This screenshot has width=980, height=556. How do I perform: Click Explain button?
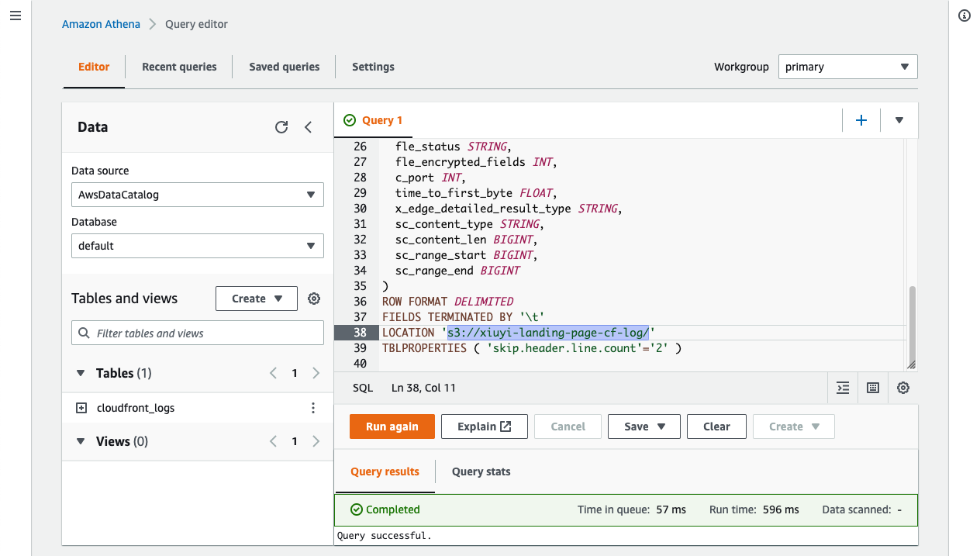[x=485, y=426]
